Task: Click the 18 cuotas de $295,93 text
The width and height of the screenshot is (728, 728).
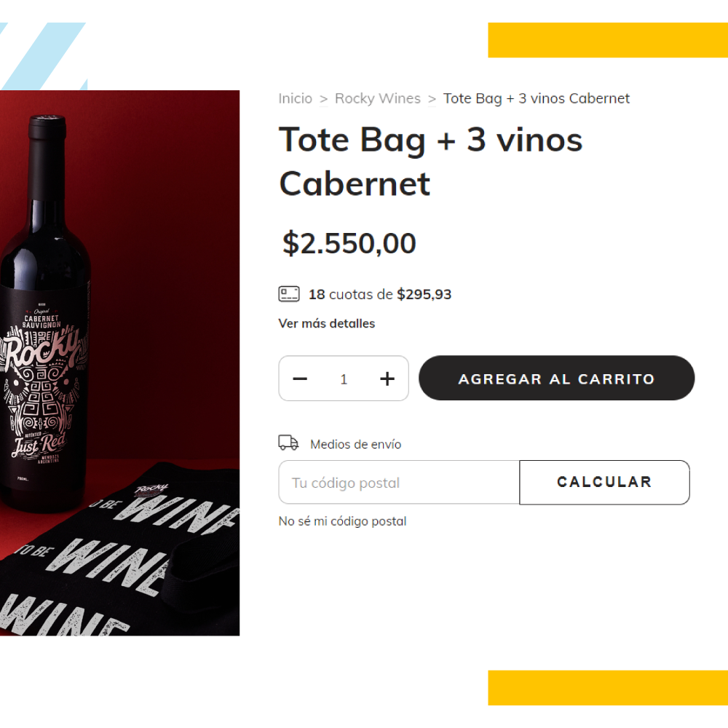Action: click(x=380, y=294)
